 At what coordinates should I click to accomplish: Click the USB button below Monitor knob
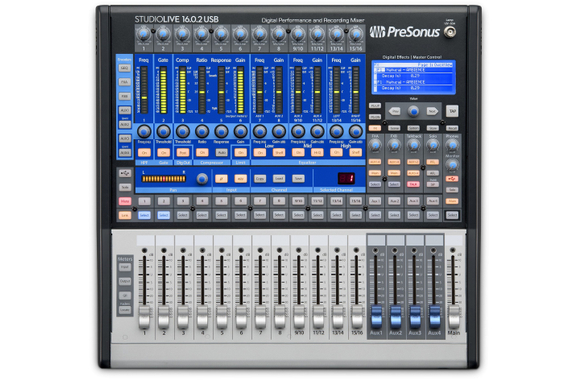(x=452, y=179)
